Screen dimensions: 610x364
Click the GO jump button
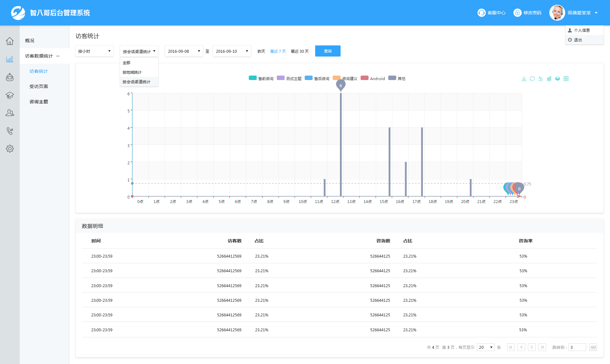pyautogui.click(x=593, y=347)
